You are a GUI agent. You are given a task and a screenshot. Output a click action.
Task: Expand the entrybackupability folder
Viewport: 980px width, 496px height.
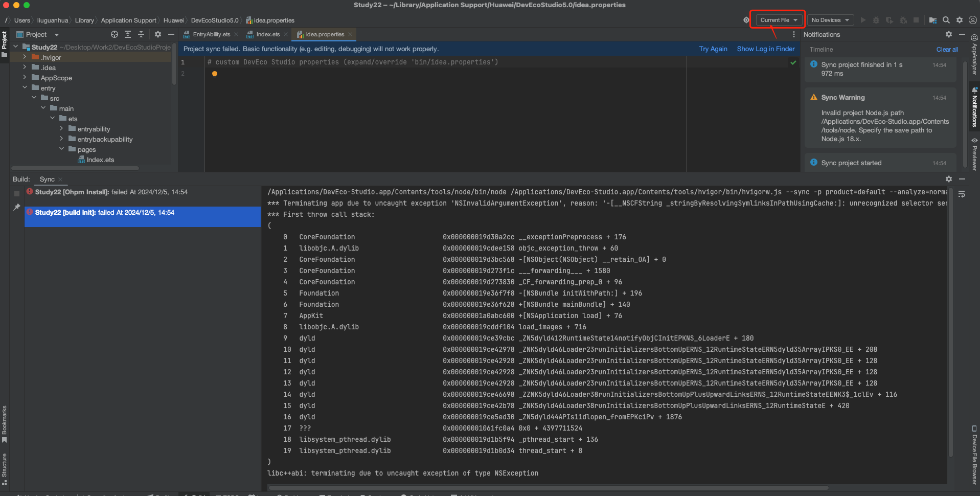click(x=61, y=139)
